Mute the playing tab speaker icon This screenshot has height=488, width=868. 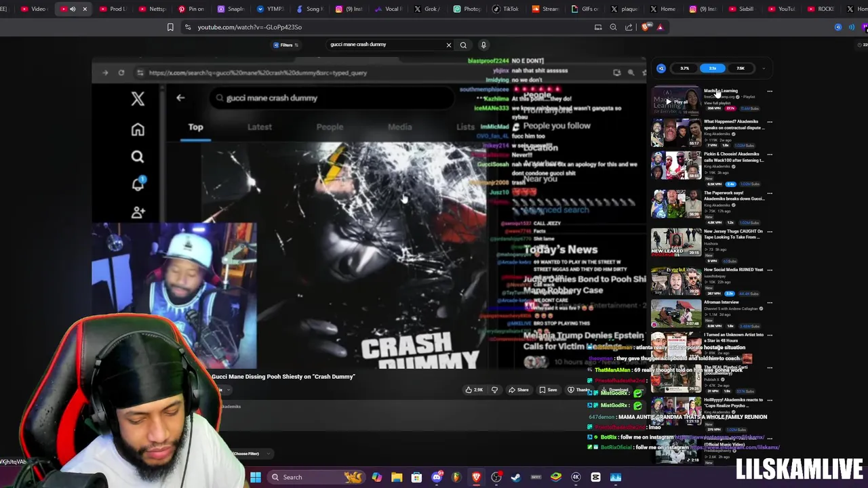(x=73, y=9)
